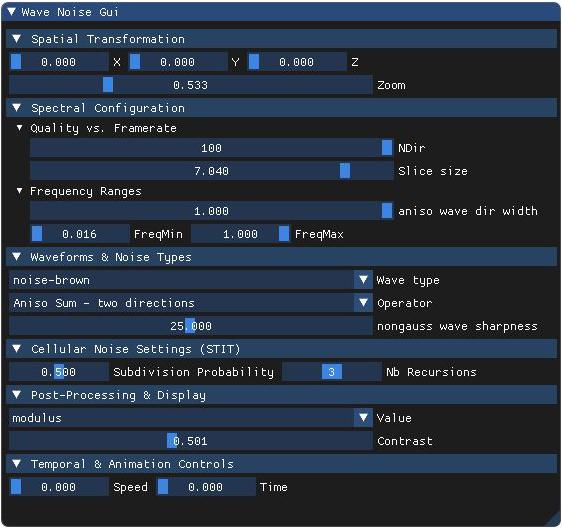The width and height of the screenshot is (562, 528).
Task: Click the Speed slider
Action: click(x=59, y=486)
